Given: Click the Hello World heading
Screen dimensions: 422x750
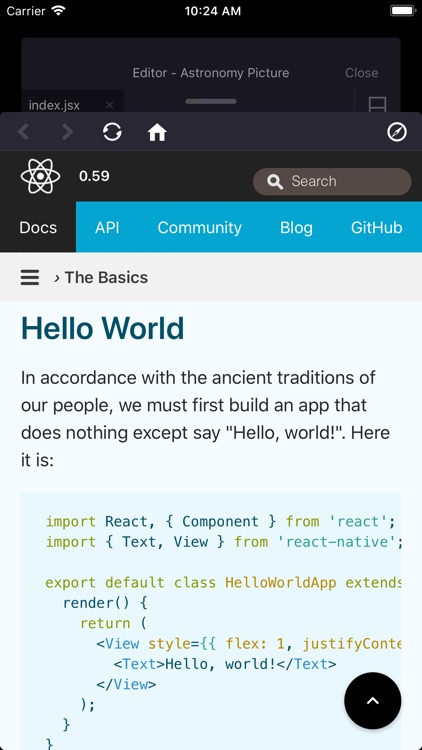Looking at the screenshot, I should coord(102,329).
